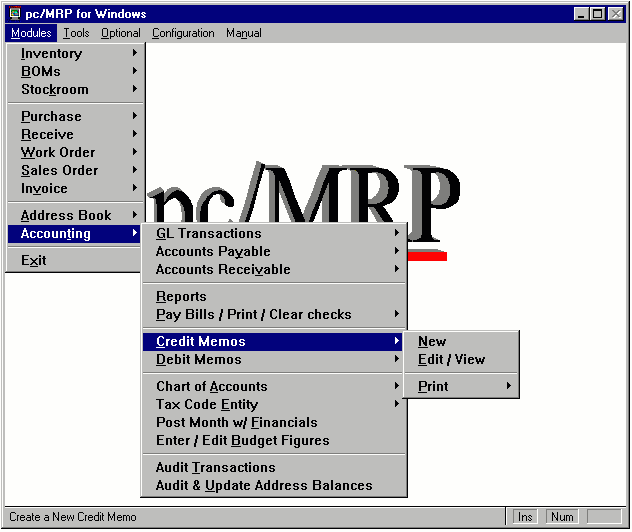Viewport: 632px width, 532px height.
Task: Expand the Stockroom submenu
Action: 75,89
